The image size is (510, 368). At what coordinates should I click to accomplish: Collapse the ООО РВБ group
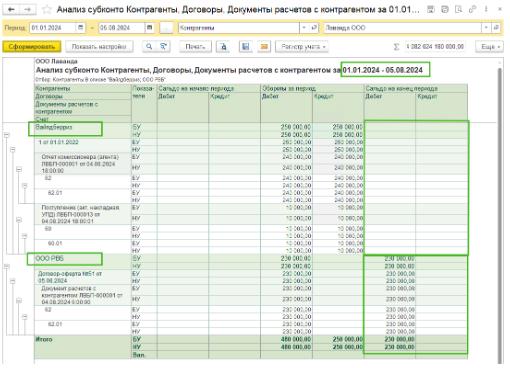pos(7,266)
